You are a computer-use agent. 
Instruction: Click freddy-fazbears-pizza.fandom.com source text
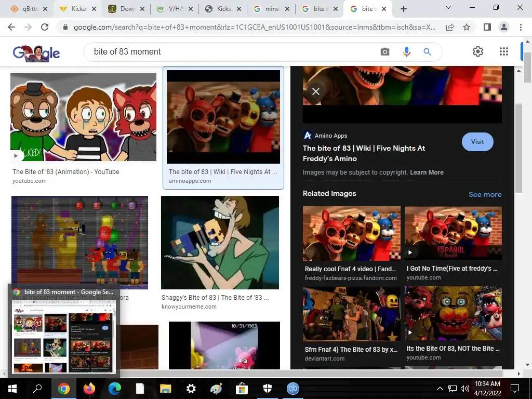pos(351,278)
